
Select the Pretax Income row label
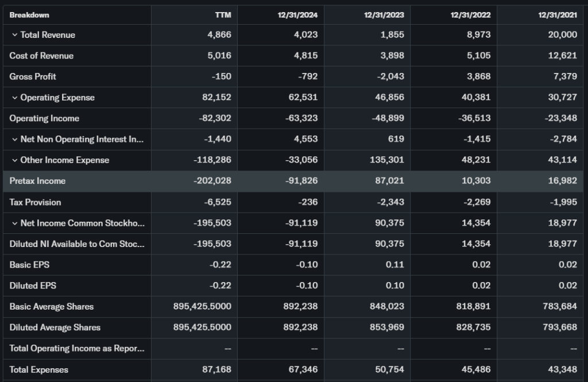click(37, 181)
